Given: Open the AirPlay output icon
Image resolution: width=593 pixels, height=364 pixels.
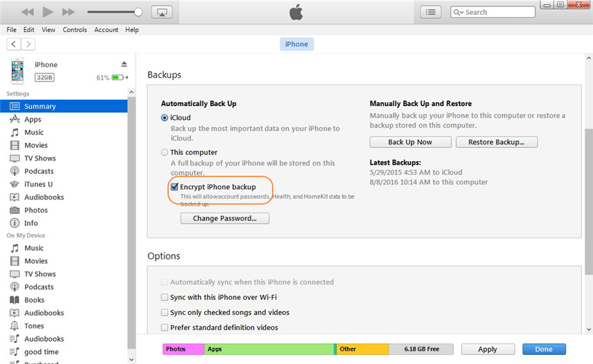Looking at the screenshot, I should [x=162, y=12].
